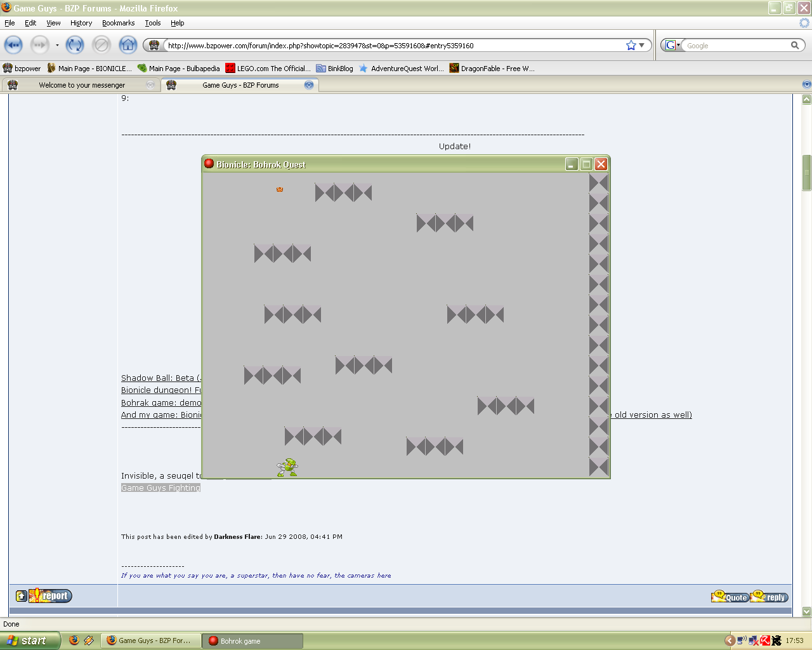812x650 pixels.
Task: Open the BinkBlog bookmark
Action: point(335,69)
